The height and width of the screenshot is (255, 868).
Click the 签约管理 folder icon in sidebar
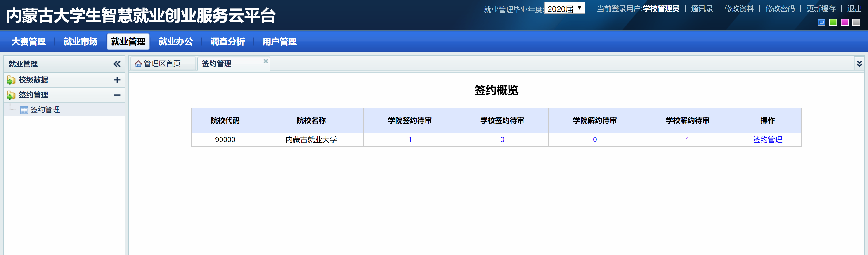(11, 95)
